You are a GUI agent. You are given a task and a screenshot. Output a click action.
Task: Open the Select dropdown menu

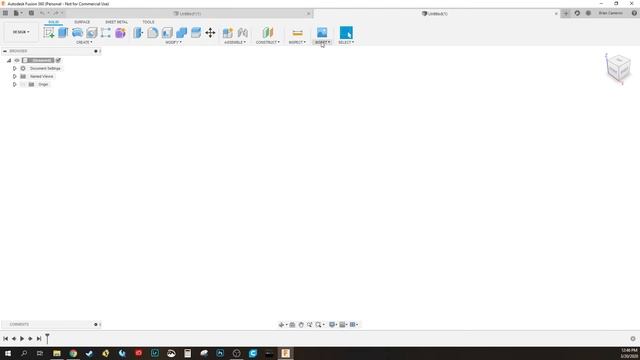[346, 42]
